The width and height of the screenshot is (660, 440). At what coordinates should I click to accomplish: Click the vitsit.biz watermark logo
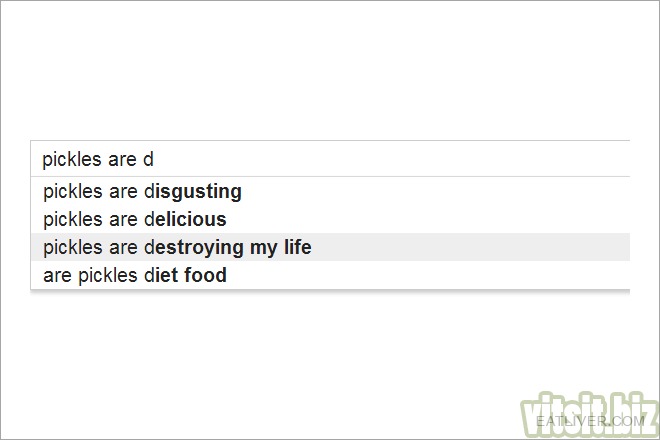click(x=589, y=415)
